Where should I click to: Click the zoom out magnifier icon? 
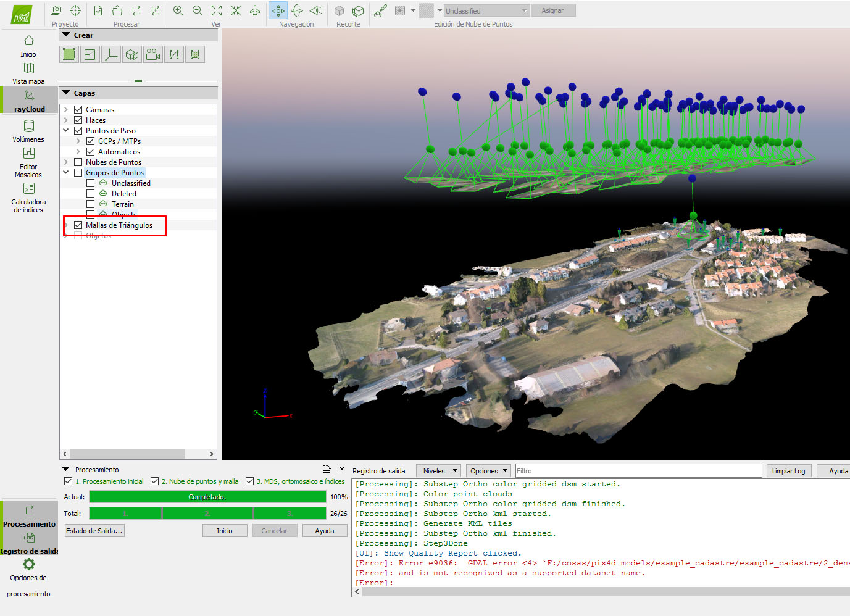click(x=198, y=10)
